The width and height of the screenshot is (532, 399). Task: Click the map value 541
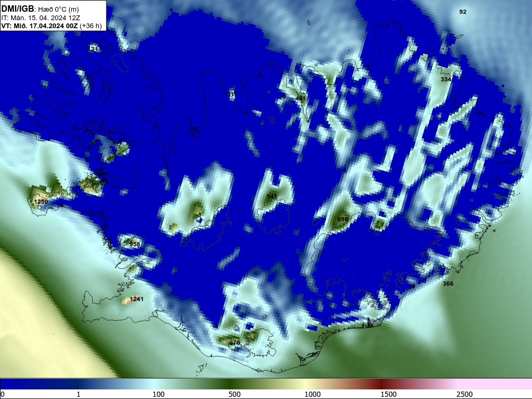[272, 196]
